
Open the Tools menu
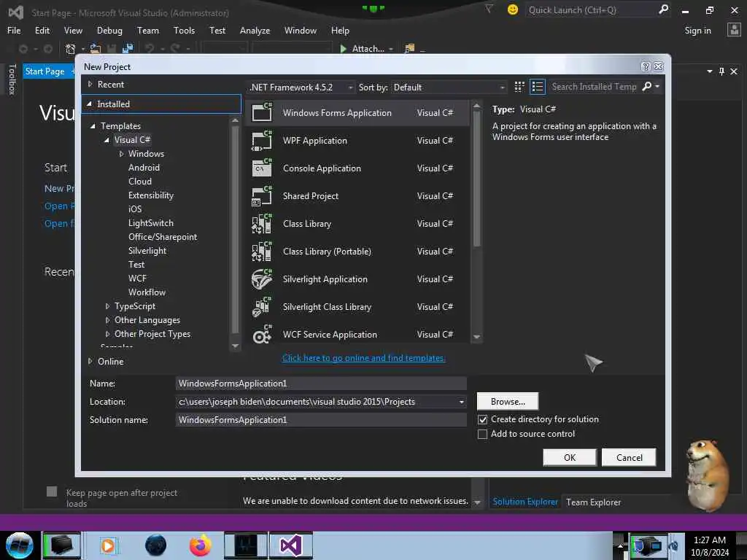click(x=184, y=30)
